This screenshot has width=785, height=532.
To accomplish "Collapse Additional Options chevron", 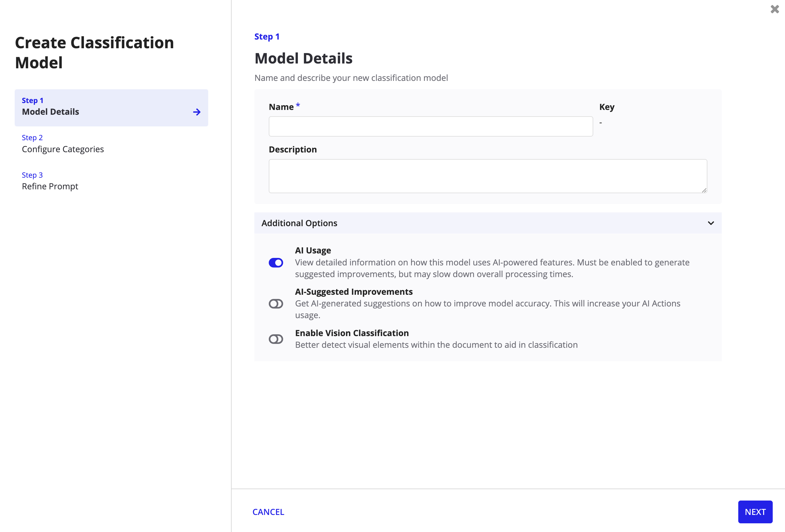I will (x=711, y=223).
